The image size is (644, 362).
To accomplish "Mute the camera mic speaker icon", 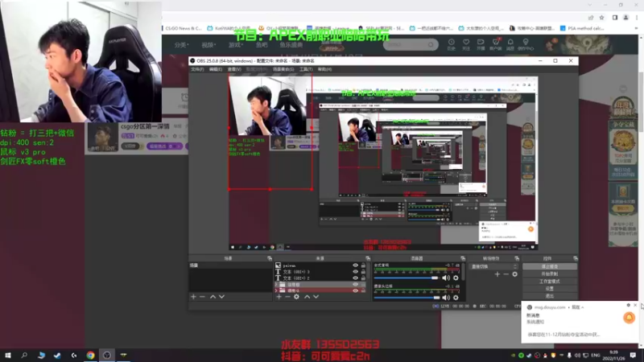I will [446, 298].
